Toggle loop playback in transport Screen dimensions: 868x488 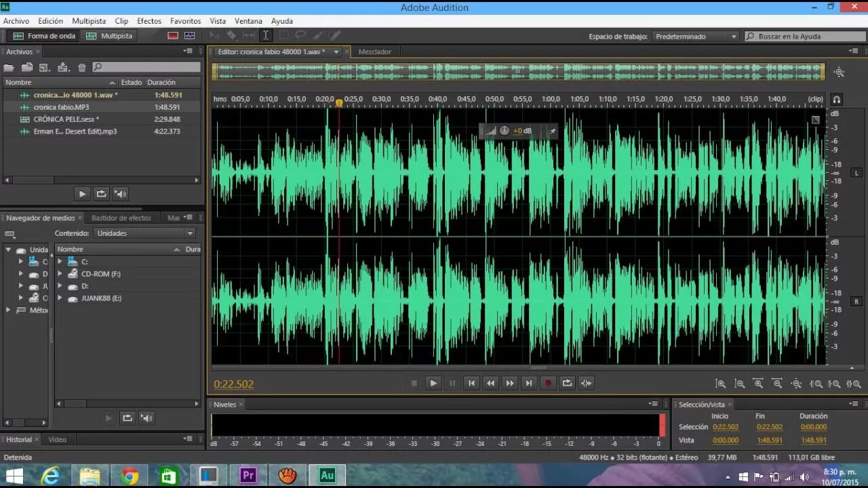567,383
